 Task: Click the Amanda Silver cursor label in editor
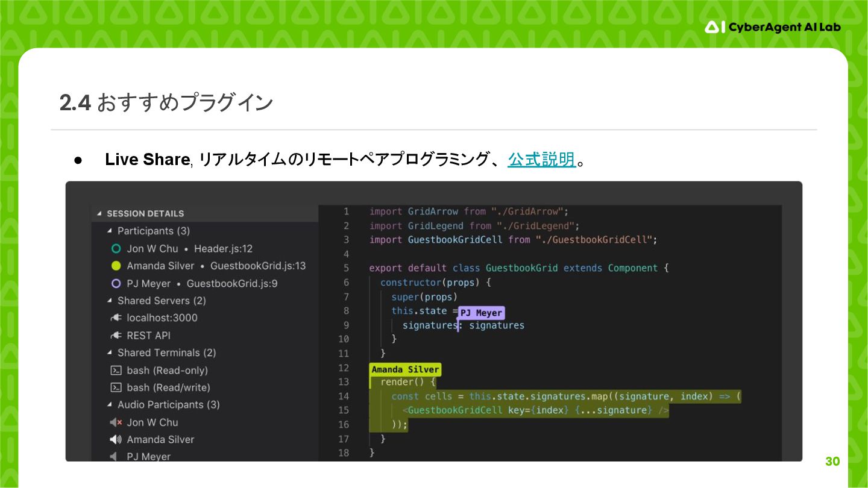405,369
